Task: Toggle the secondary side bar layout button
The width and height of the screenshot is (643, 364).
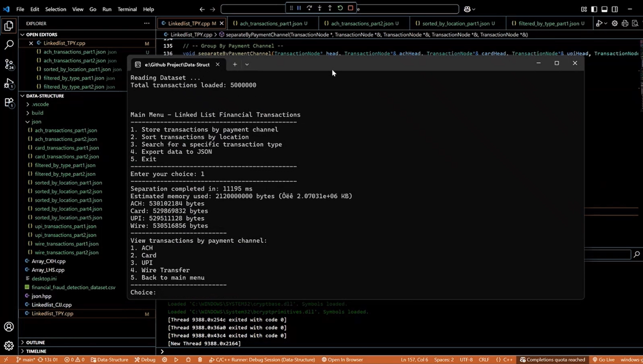Action: [614, 9]
